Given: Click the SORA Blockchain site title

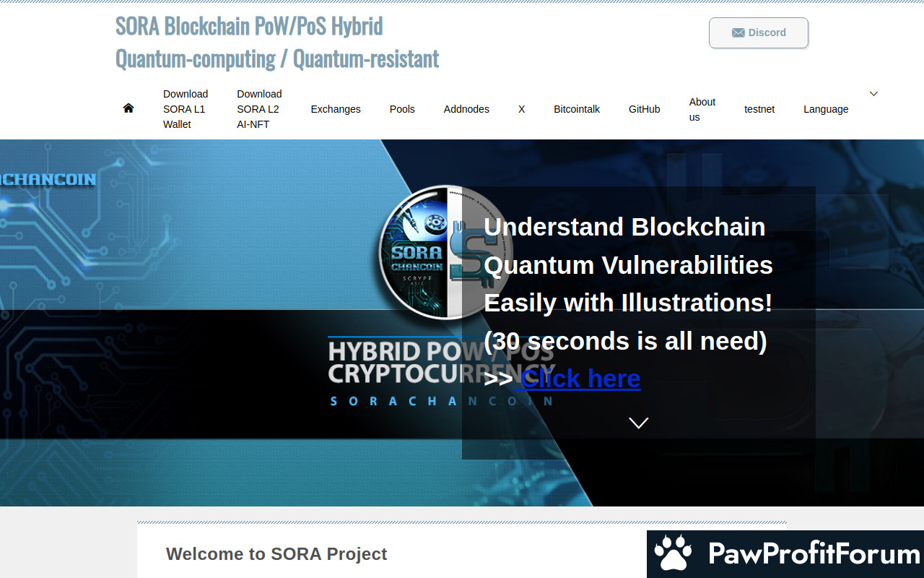Looking at the screenshot, I should tap(277, 42).
